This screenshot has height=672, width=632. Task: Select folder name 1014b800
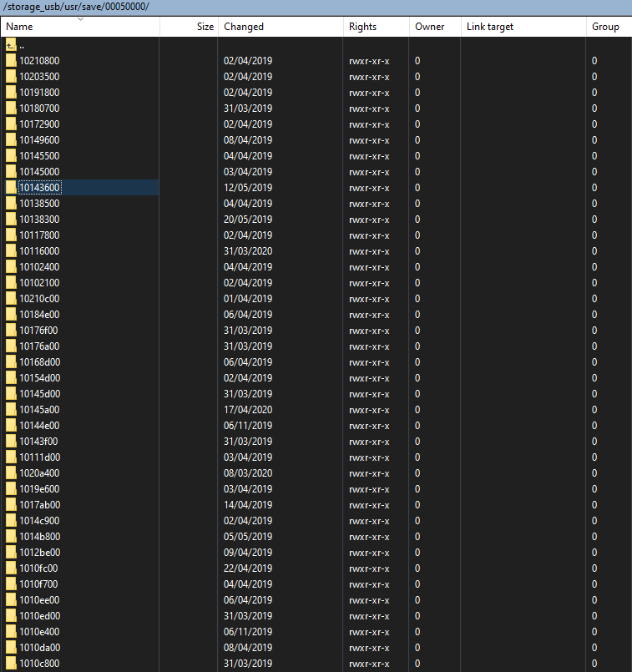click(x=40, y=537)
